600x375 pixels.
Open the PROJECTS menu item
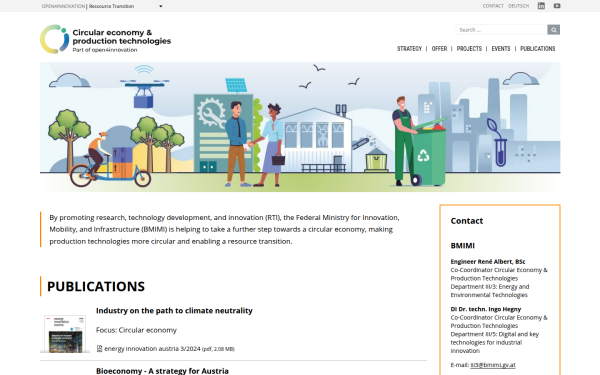(469, 49)
